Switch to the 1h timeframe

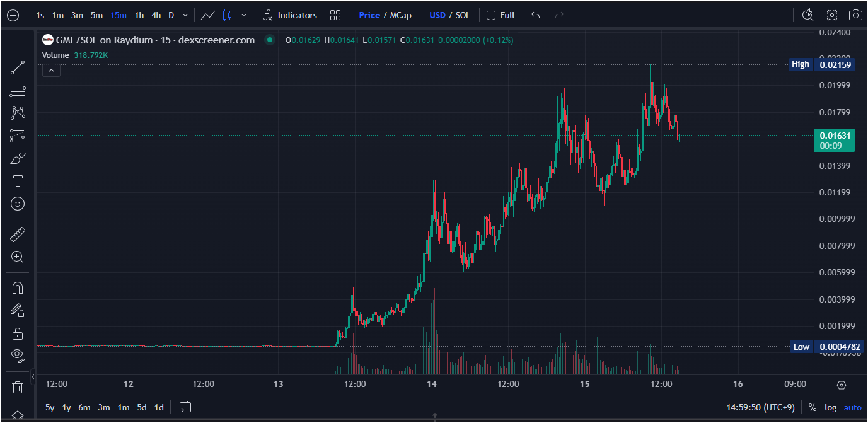139,15
